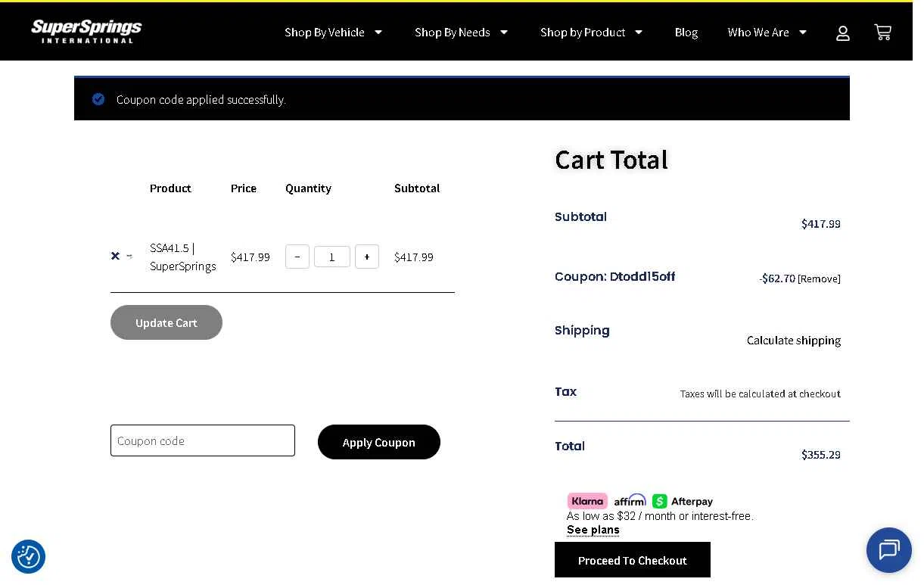Open the shopping cart icon in header
Screen dimensions: 924x585
(883, 32)
